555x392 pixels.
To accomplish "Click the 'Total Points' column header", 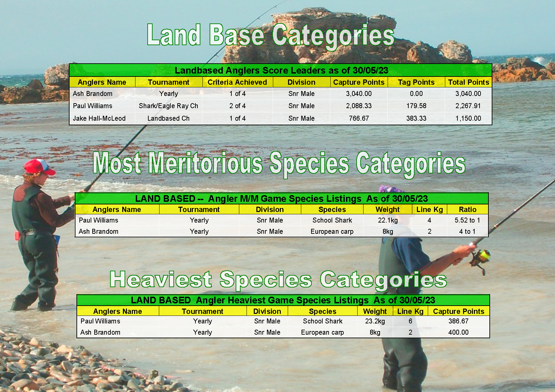I will 468,82.
